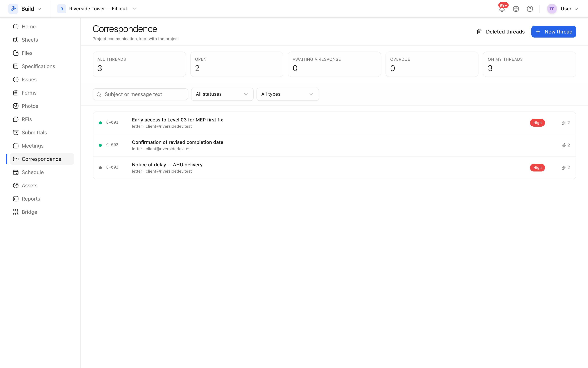Open the User account menu
This screenshot has height=368, width=588.
point(562,9)
